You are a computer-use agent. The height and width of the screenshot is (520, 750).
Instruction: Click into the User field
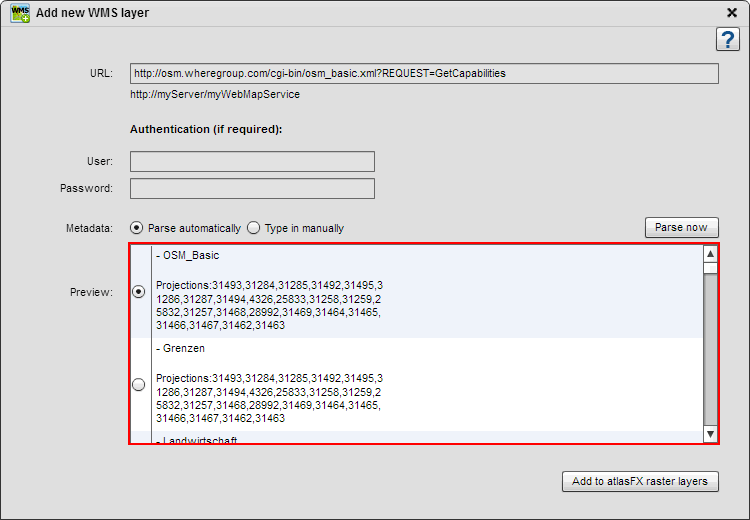tap(252, 162)
